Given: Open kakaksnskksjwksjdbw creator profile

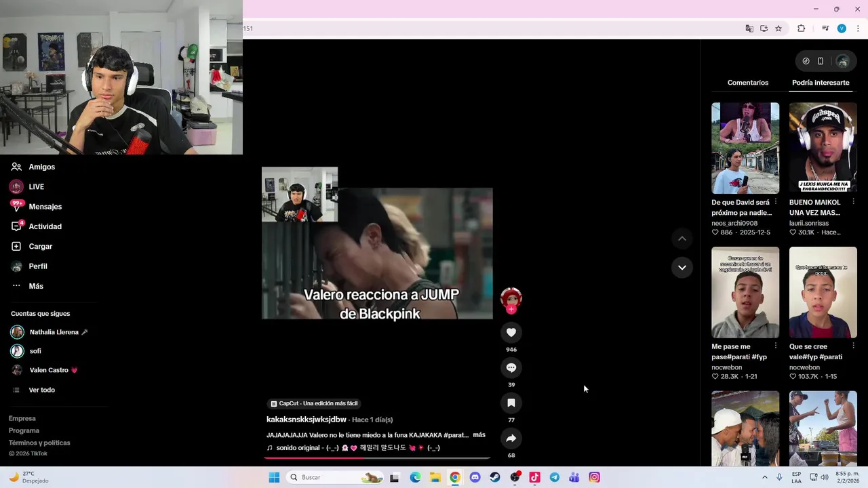Looking at the screenshot, I should tap(306, 420).
